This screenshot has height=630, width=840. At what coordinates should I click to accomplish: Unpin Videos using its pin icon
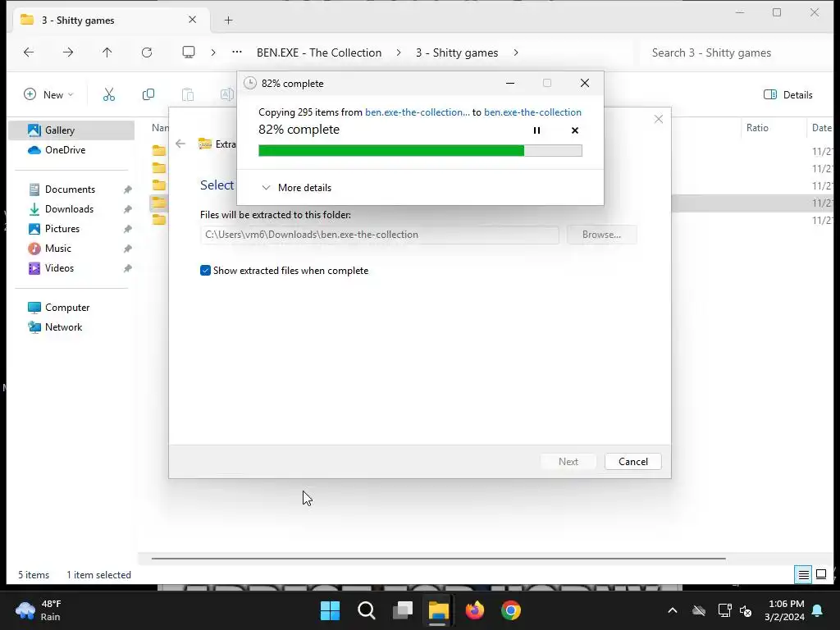pyautogui.click(x=127, y=268)
